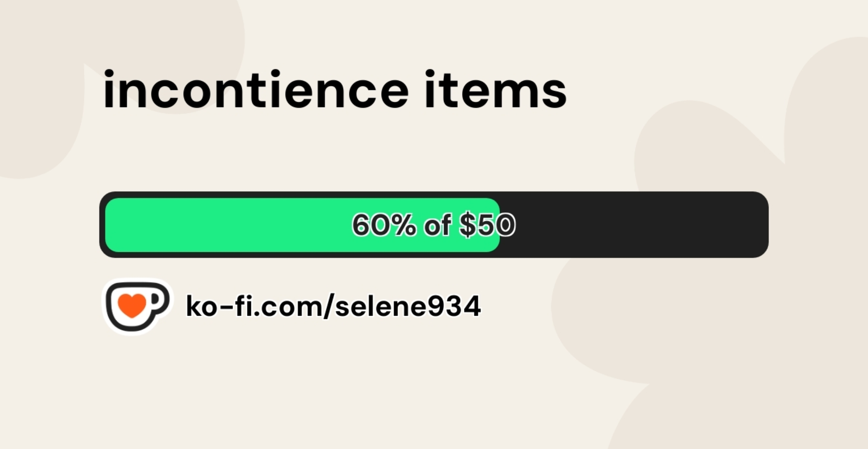
Task: Open the ko-fi.com/selene934 link
Action: click(x=333, y=306)
